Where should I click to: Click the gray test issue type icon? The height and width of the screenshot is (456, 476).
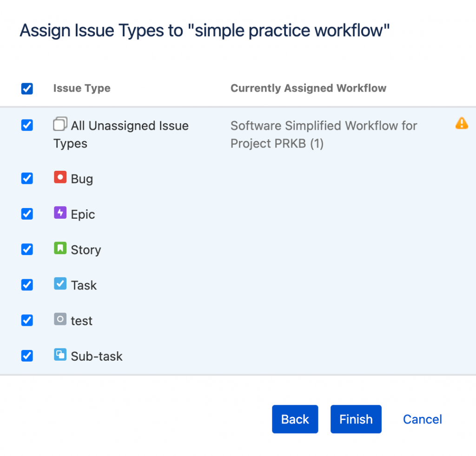(60, 319)
